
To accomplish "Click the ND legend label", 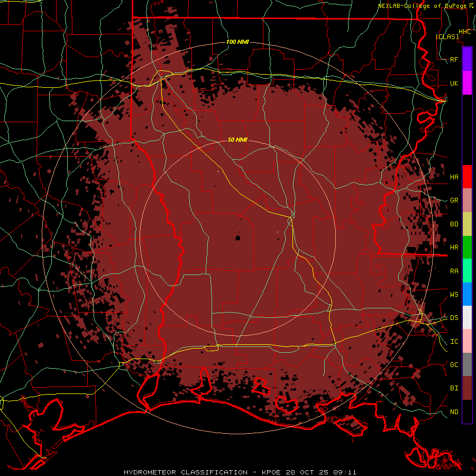I will [454, 412].
